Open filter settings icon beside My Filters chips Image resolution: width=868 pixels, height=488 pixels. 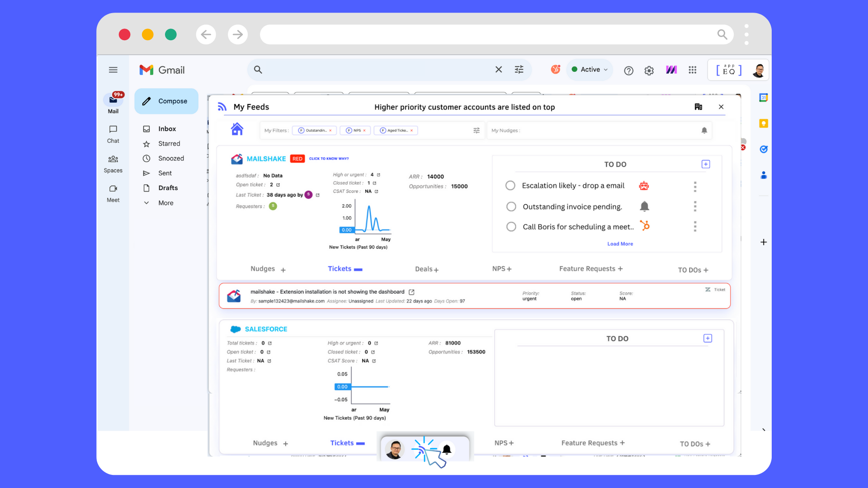click(476, 130)
